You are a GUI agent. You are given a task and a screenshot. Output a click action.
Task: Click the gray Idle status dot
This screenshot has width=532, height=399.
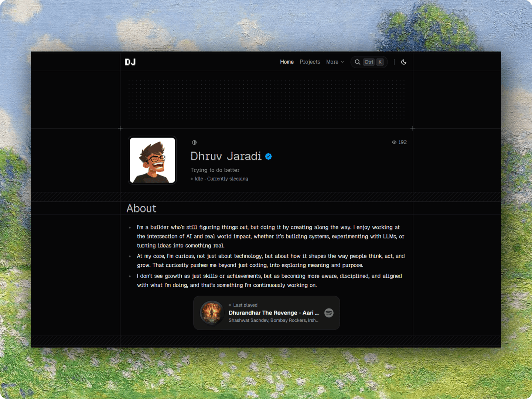192,179
